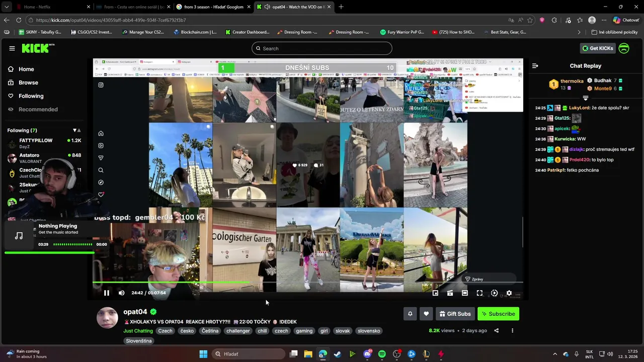The width and height of the screenshot is (644, 362).
Task: Open playback speed control
Action: click(494, 293)
